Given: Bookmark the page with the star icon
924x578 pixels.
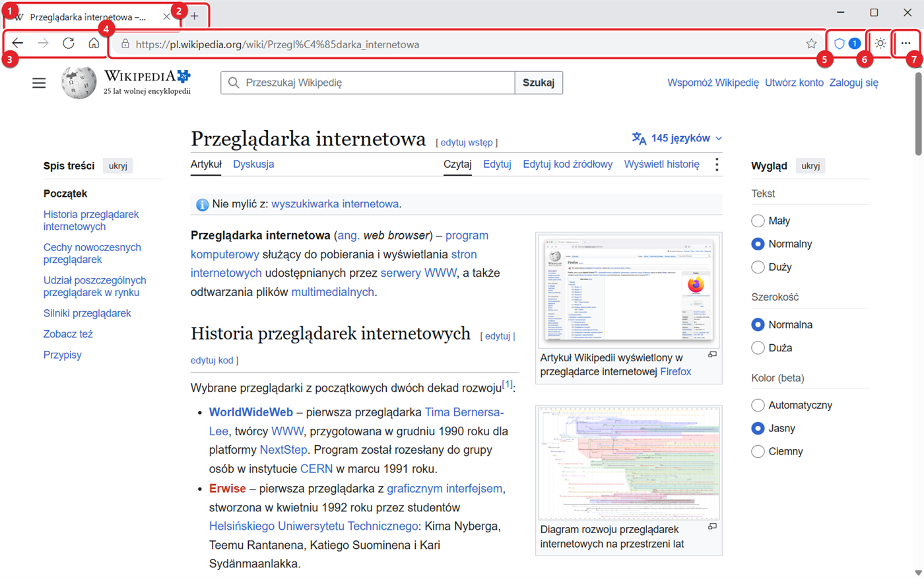Looking at the screenshot, I should coord(811,44).
